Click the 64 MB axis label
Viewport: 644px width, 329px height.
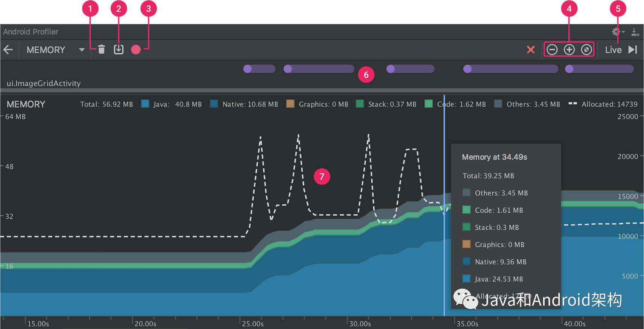[x=15, y=117]
